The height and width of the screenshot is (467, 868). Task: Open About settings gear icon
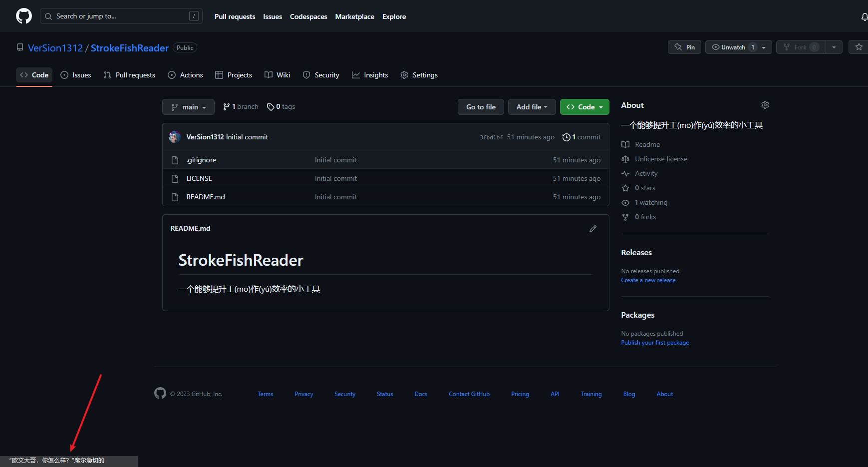point(765,105)
